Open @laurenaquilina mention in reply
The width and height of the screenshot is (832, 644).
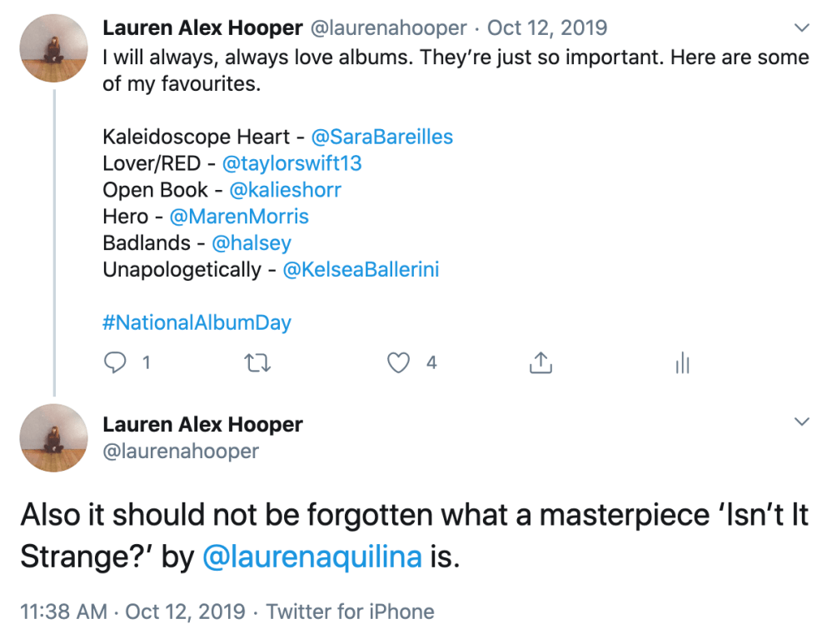(x=311, y=557)
